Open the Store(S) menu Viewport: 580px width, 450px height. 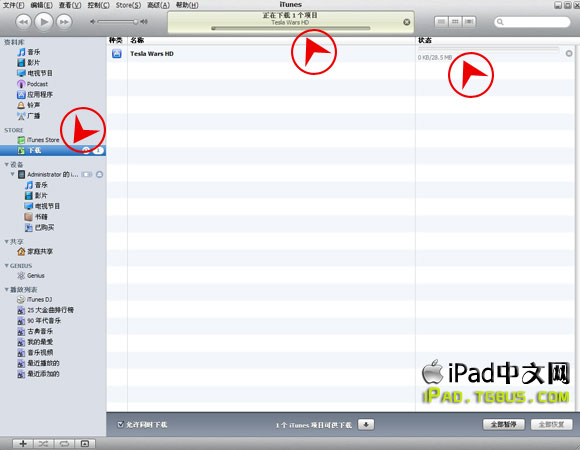point(128,5)
